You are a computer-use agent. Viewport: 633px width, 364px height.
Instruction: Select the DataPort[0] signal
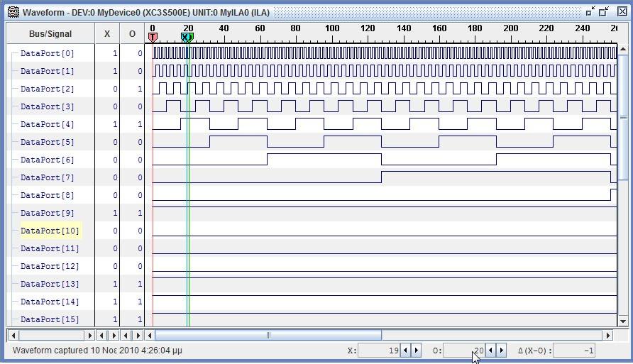coord(48,53)
